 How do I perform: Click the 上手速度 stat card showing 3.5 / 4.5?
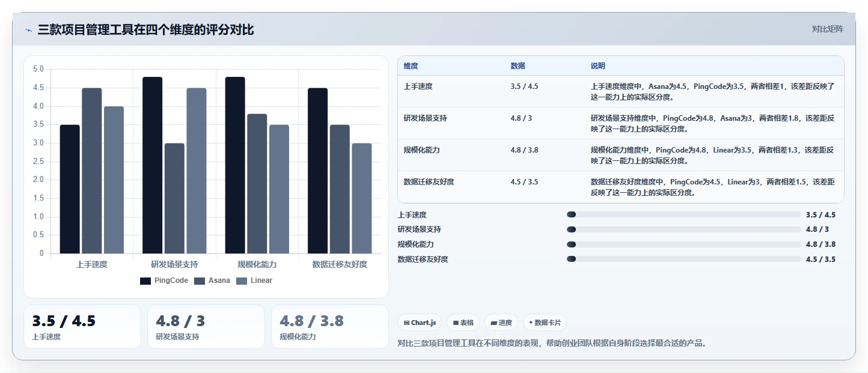[82, 327]
